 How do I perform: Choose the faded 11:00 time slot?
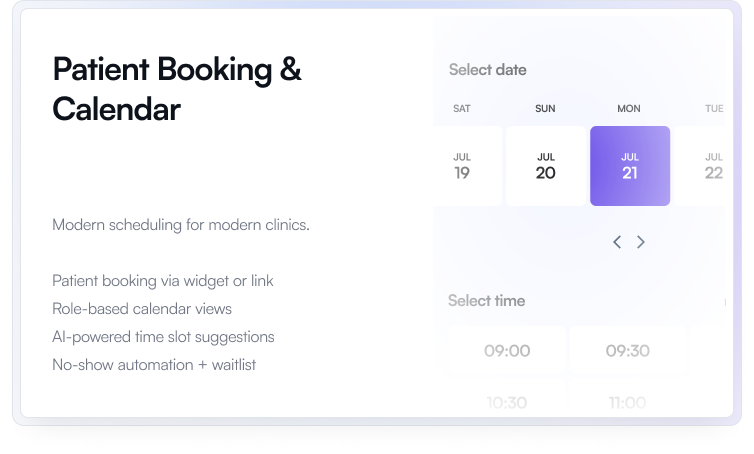pyautogui.click(x=628, y=402)
